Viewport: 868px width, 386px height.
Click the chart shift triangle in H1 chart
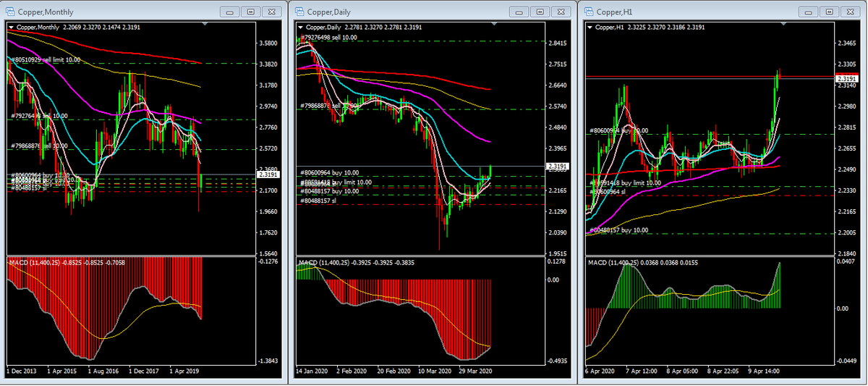point(785,25)
